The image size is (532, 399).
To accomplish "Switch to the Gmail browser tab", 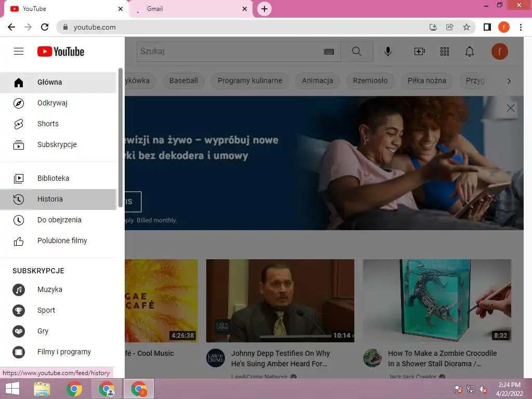I will click(x=191, y=9).
